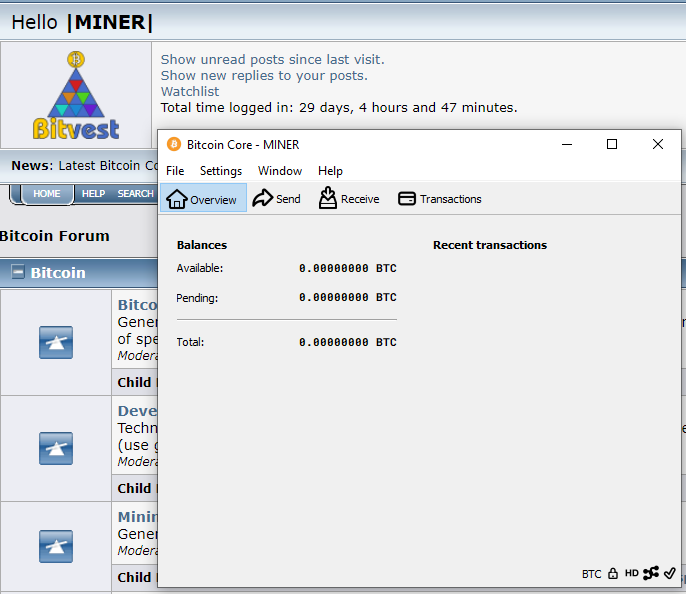Open the Send tab in Bitcoin Core
686x594 pixels.
pos(276,199)
